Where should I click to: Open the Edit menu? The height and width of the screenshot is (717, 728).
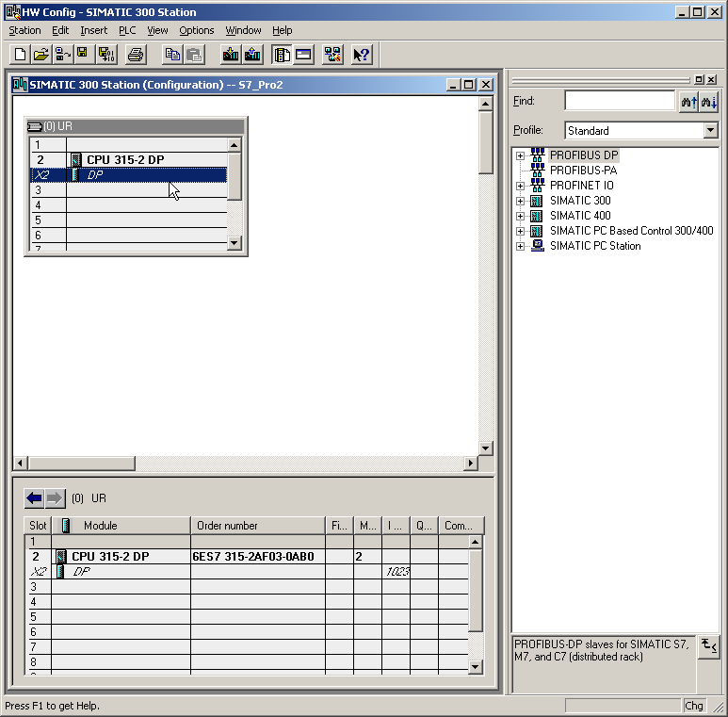click(x=60, y=31)
